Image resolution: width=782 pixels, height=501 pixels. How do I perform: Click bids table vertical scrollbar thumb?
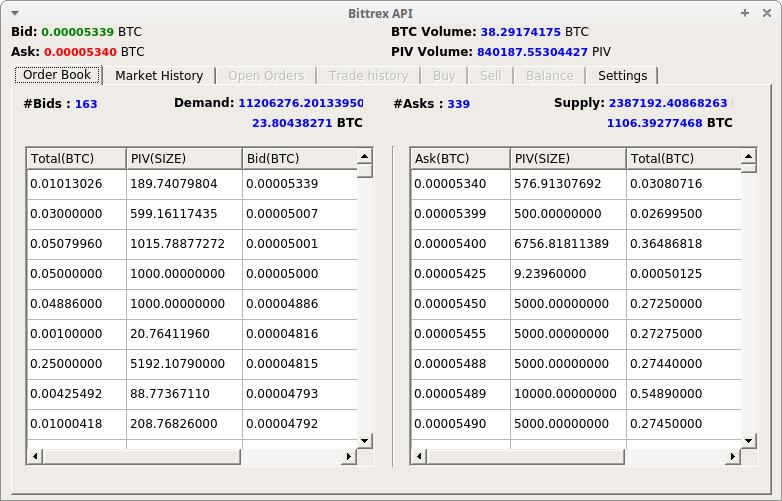(365, 171)
